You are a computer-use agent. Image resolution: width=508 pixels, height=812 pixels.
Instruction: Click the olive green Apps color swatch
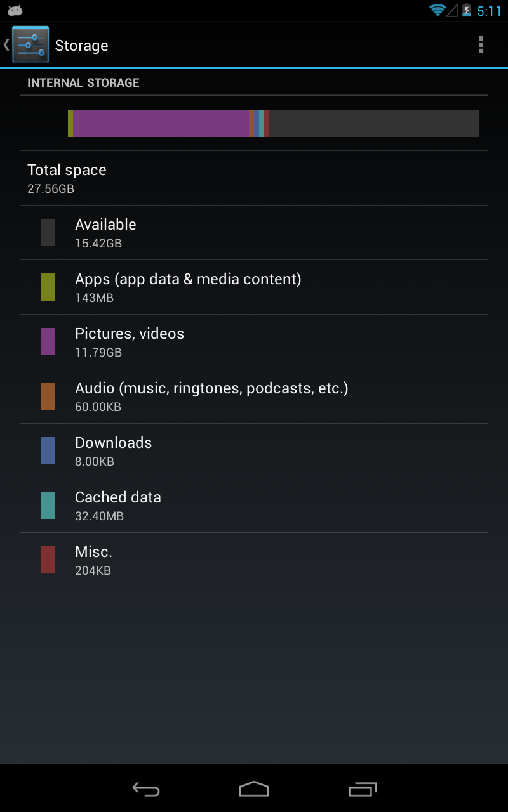(48, 287)
